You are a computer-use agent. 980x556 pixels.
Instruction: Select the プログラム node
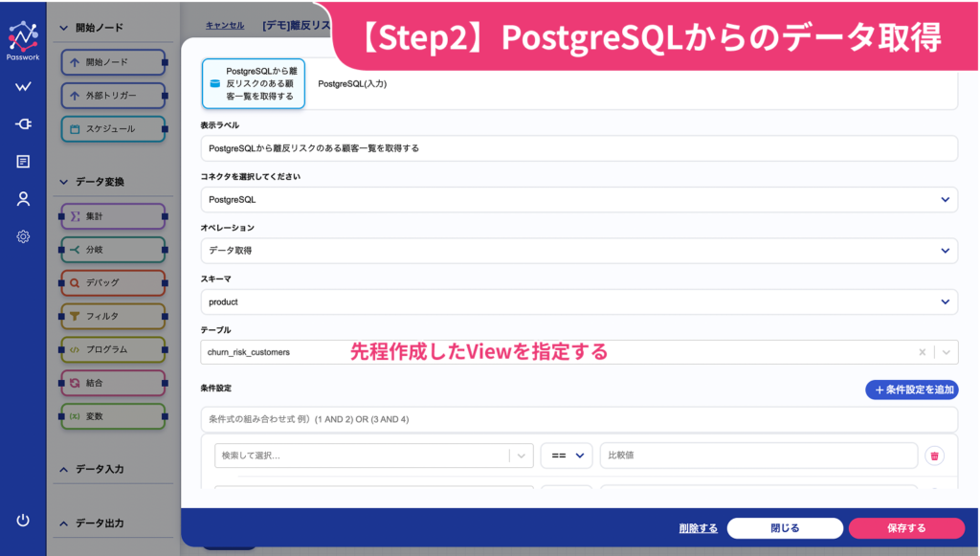tap(113, 350)
